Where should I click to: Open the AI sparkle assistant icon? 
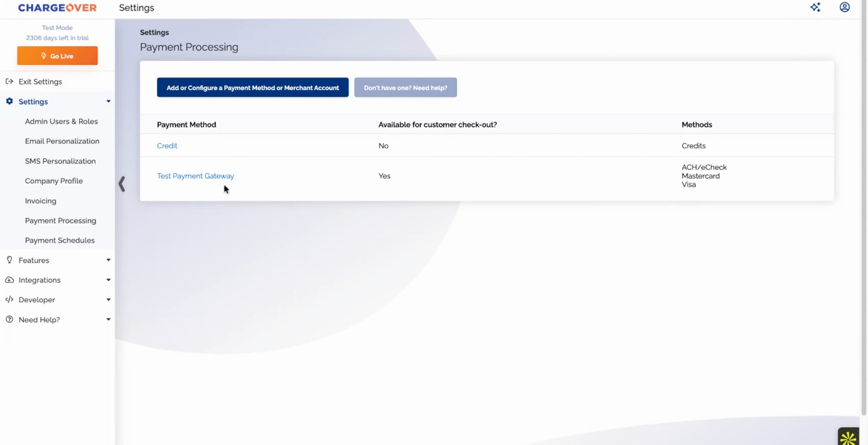tap(815, 7)
